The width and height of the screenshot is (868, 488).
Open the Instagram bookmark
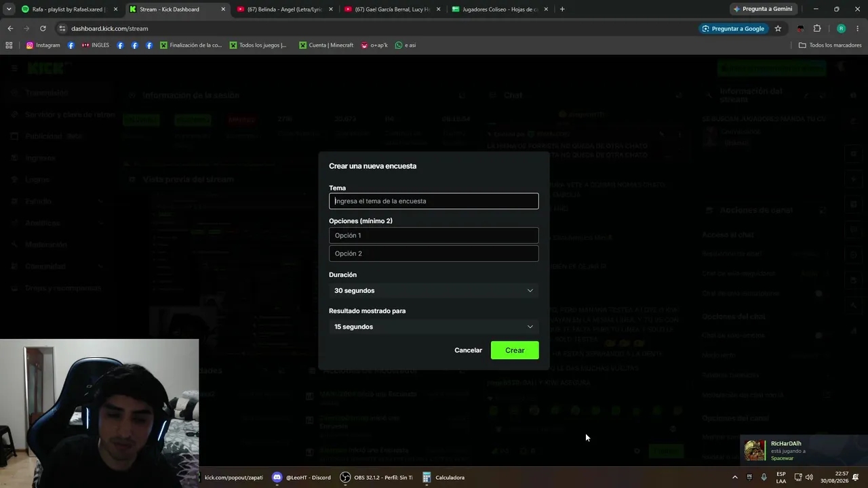tap(43, 45)
